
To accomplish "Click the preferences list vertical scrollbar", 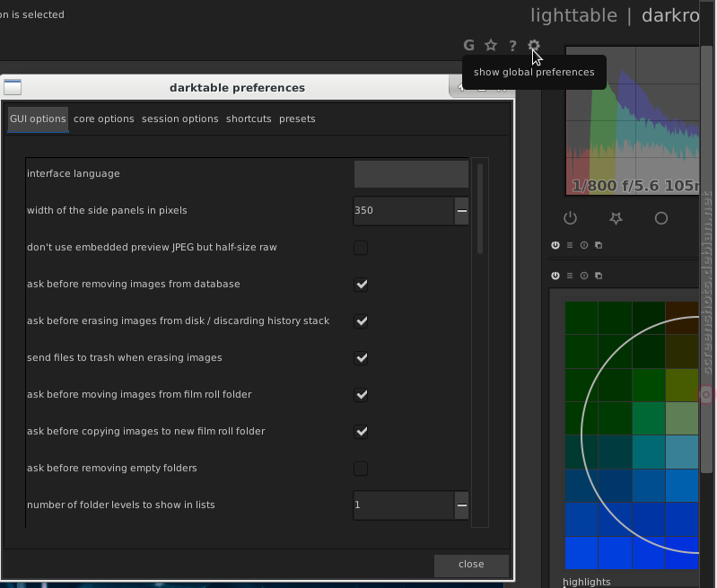I will pyautogui.click(x=480, y=208).
